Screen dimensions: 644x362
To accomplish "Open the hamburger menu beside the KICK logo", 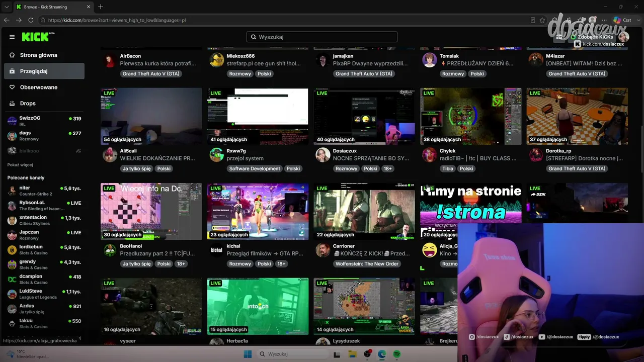I will pos(12,37).
